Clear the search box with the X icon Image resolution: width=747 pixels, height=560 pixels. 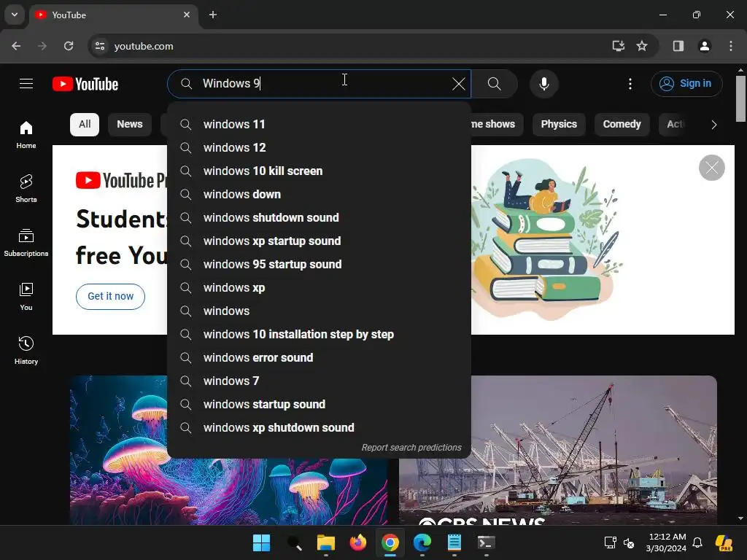coord(458,84)
